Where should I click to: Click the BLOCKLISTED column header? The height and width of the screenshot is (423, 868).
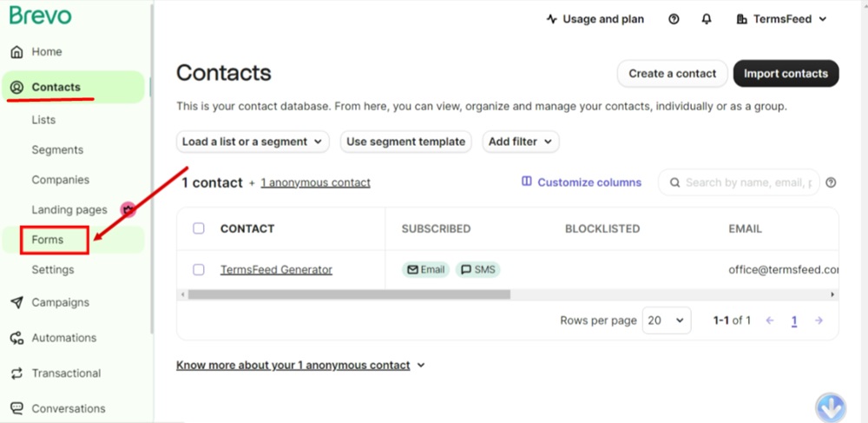click(602, 228)
